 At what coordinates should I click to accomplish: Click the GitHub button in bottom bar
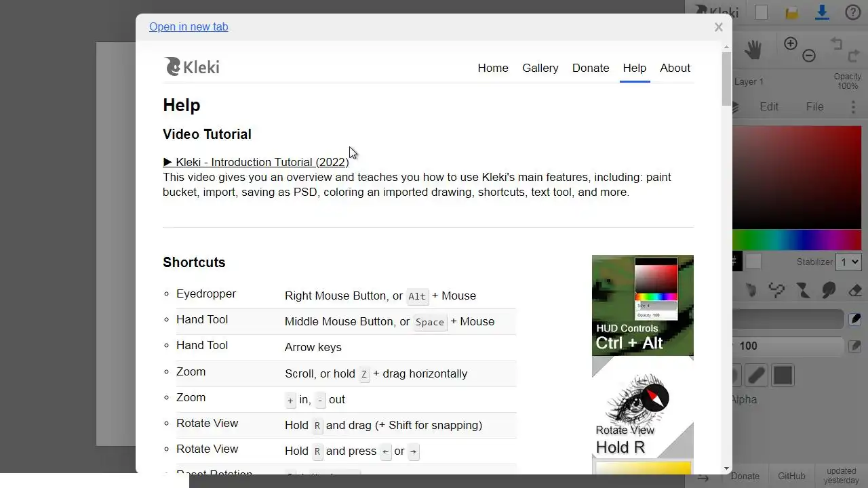791,476
